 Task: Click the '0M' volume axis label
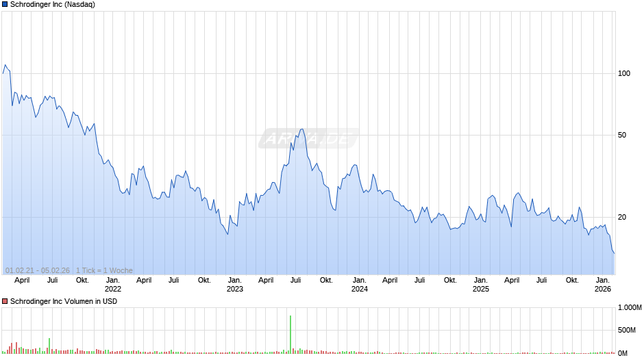click(x=623, y=353)
